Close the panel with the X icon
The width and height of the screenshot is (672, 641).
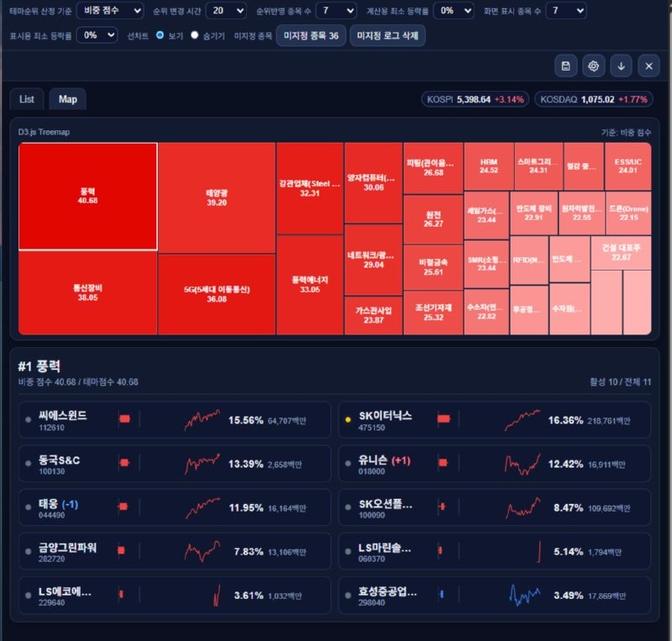point(648,66)
